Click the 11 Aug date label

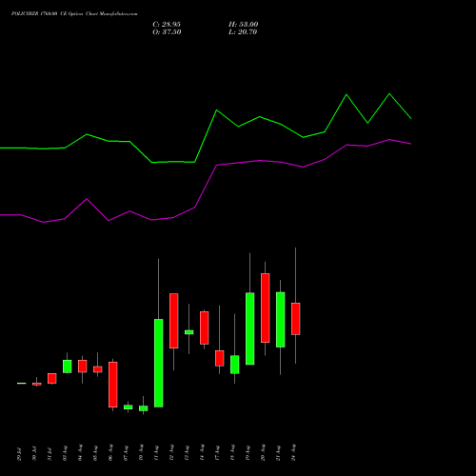(156, 453)
